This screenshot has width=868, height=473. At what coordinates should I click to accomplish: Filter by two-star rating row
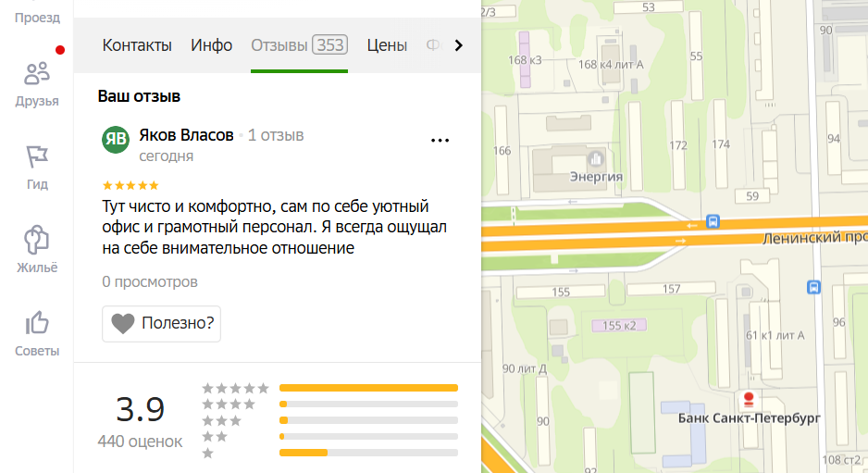330,437
